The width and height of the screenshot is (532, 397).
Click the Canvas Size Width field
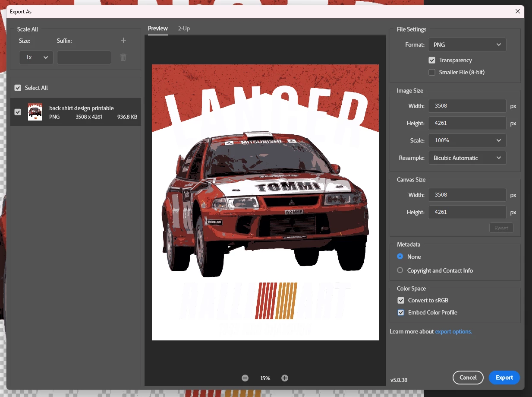pyautogui.click(x=467, y=195)
